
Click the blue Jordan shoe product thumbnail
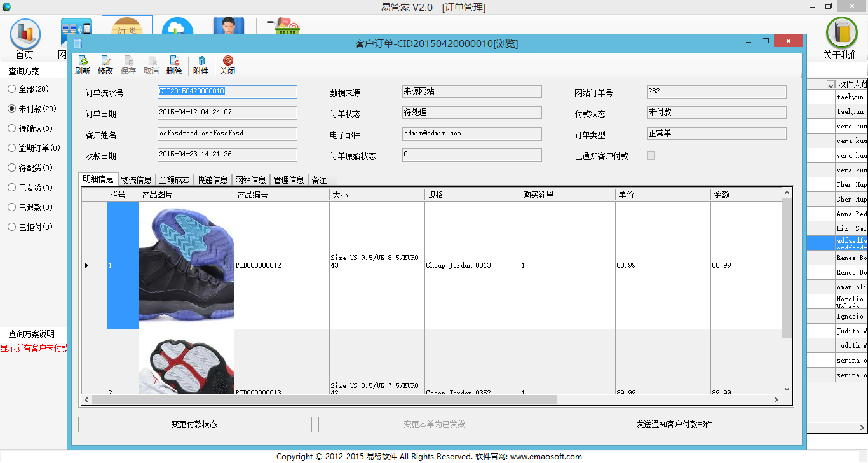coord(186,265)
